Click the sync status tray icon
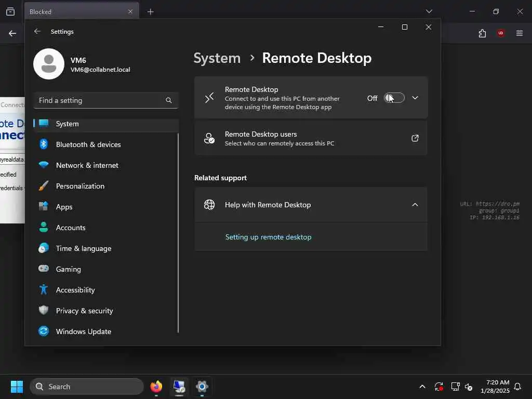 (438, 387)
